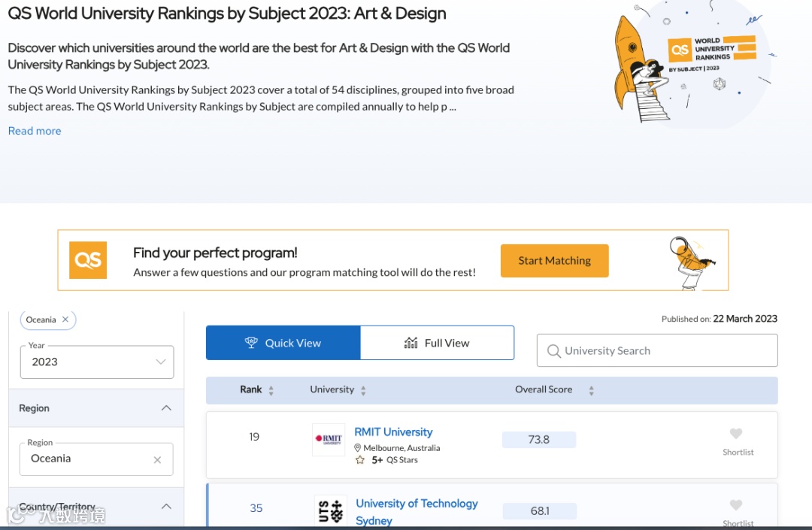Click the RMIT University logo thumbnail

[x=329, y=440]
